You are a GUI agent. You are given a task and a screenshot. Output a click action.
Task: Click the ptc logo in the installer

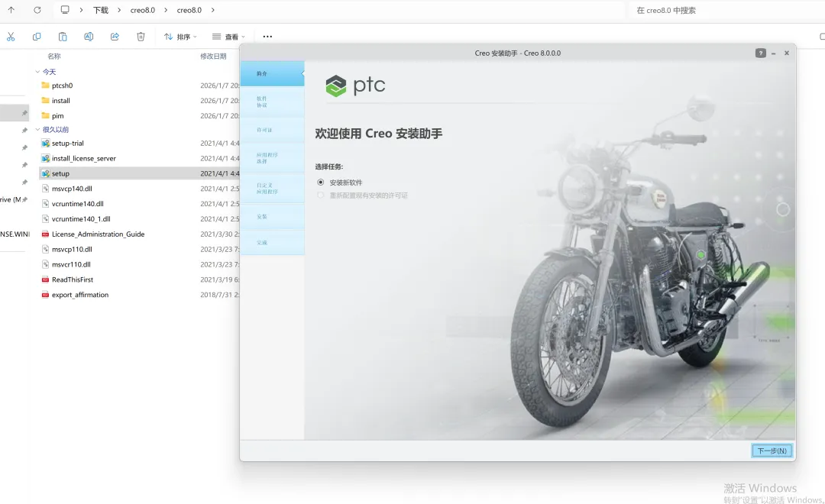[x=356, y=86]
